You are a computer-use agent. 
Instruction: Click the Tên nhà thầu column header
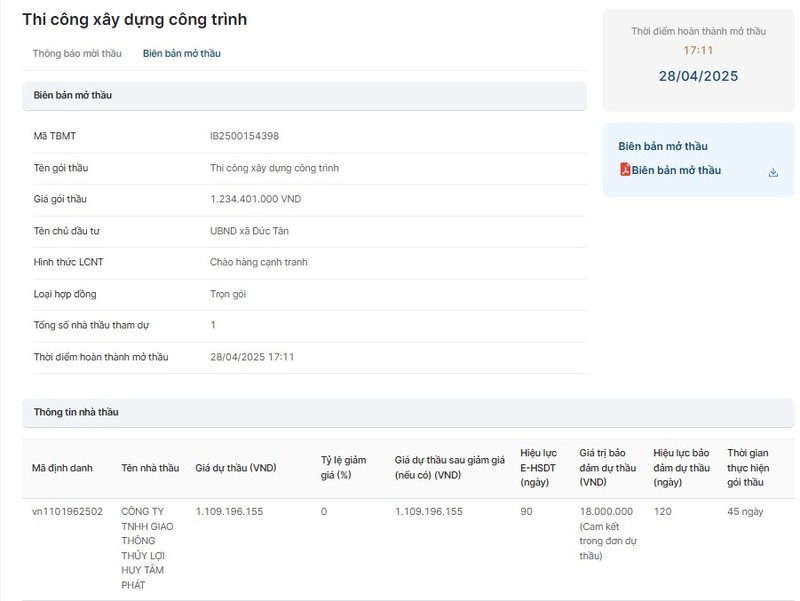pos(150,468)
